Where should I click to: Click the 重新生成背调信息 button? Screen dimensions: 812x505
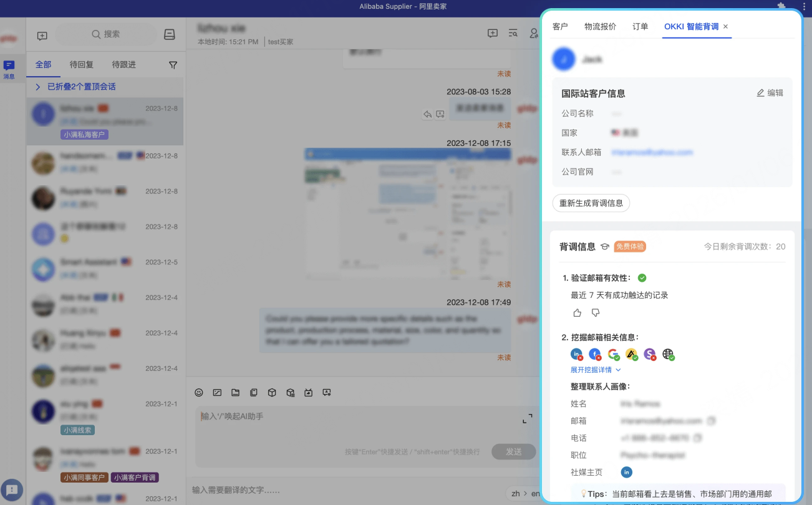(x=591, y=203)
